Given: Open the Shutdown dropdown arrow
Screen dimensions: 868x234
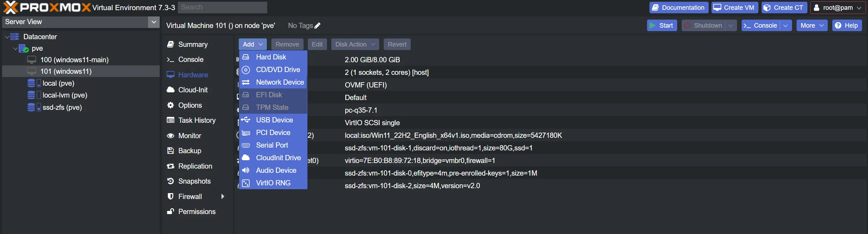Looking at the screenshot, I should [x=730, y=26].
